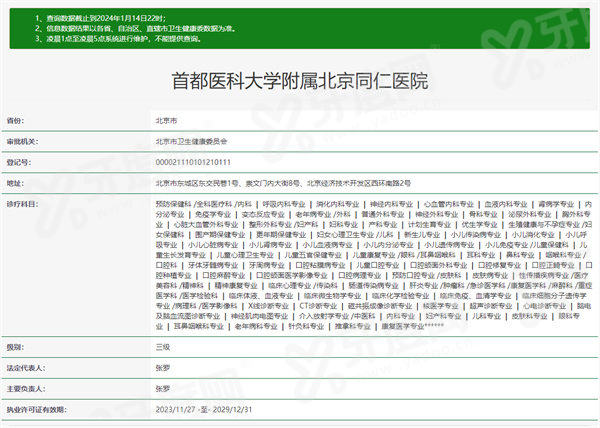Click the 主要负责人 field label

26,389
